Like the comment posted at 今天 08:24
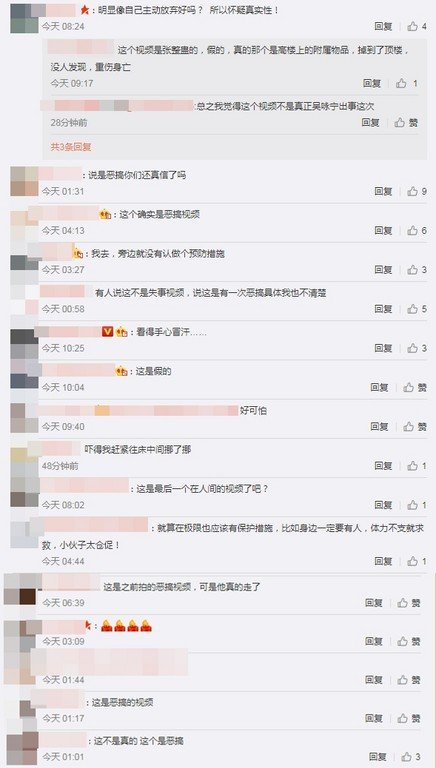The width and height of the screenshot is (436, 768). tap(417, 26)
